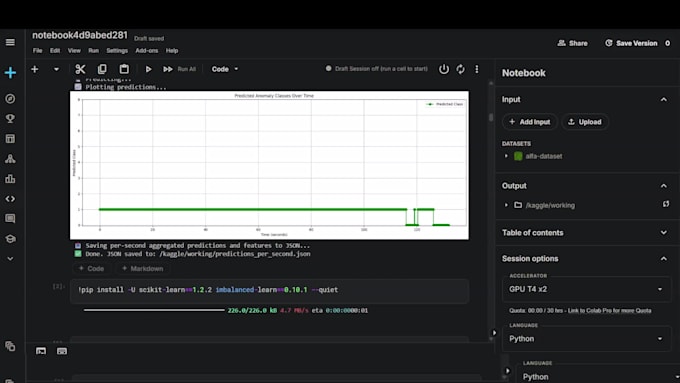This screenshot has width=680, height=383.
Task: Collapse the right sidebar panel arrow
Action: coord(494,333)
